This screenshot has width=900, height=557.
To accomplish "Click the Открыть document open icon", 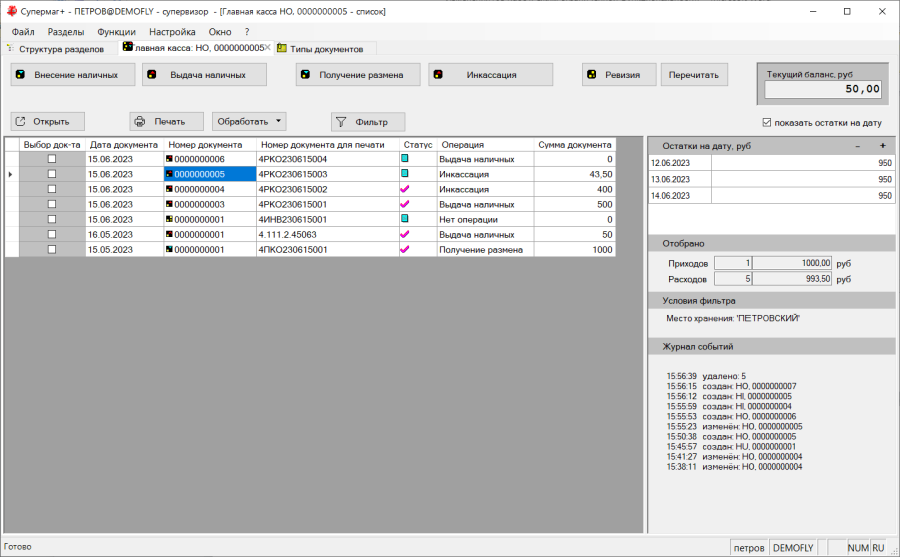I will point(21,122).
